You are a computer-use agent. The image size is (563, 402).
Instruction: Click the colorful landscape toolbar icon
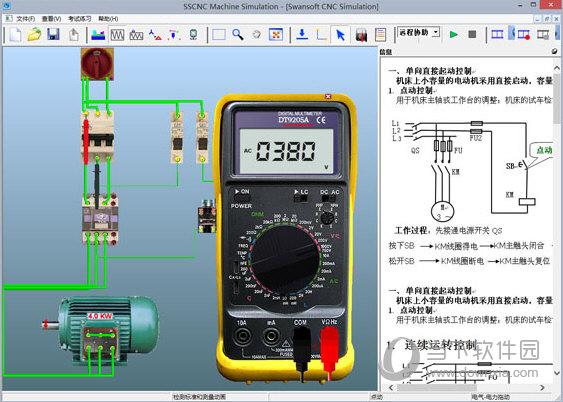pos(98,35)
